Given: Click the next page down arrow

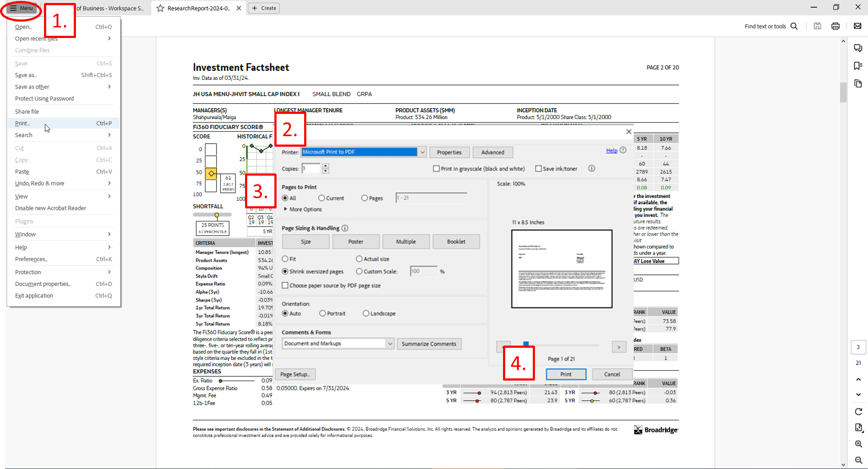Looking at the screenshot, I should 858,394.
